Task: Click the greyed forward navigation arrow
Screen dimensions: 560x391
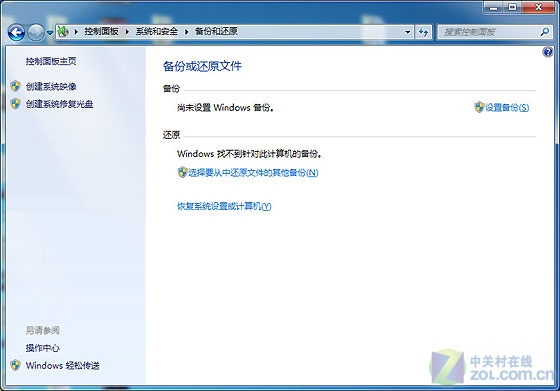Action: (36, 33)
